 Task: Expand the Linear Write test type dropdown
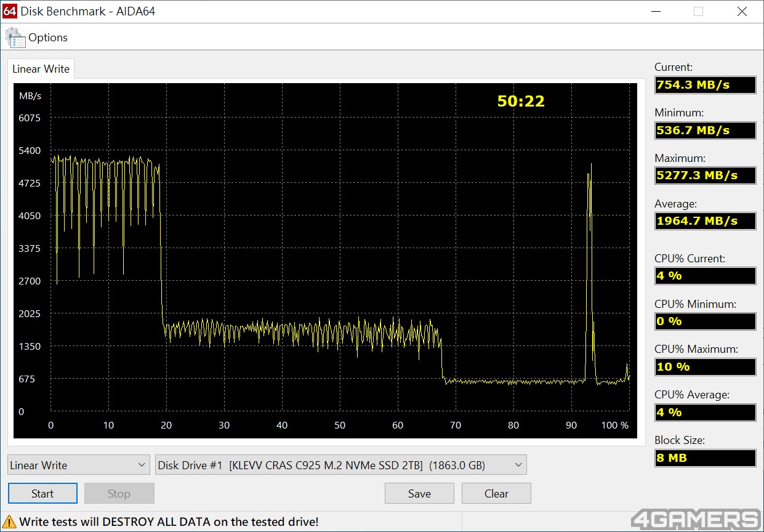pyautogui.click(x=79, y=465)
